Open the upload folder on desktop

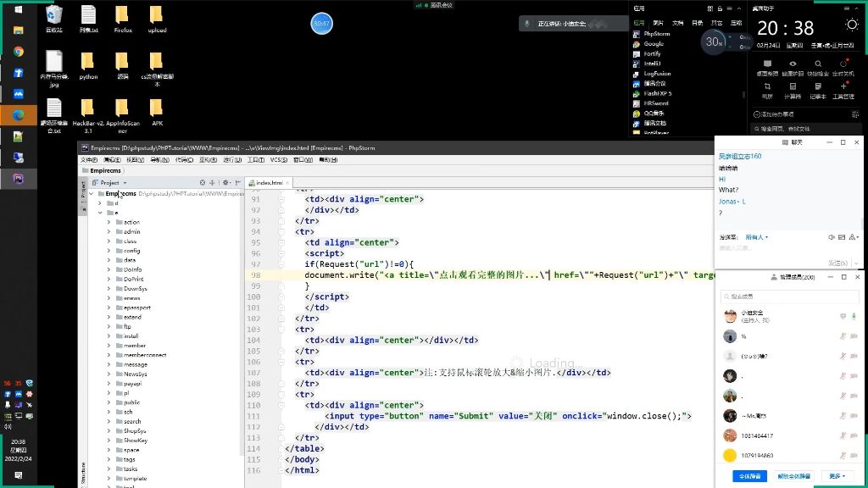(x=157, y=19)
